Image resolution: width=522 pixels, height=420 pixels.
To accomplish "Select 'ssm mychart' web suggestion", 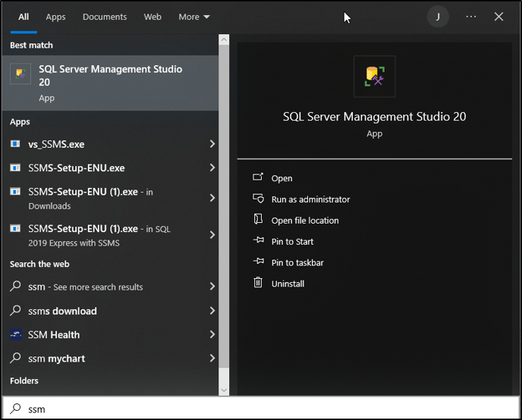I will (110, 359).
